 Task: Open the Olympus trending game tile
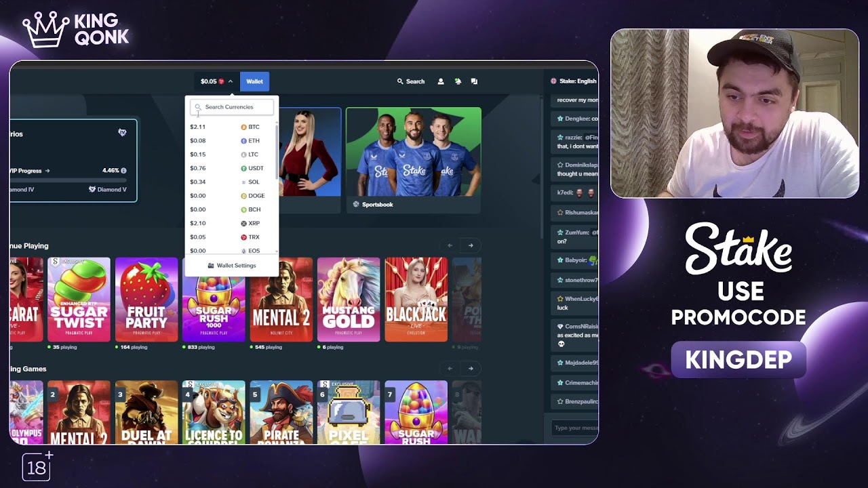pos(26,412)
